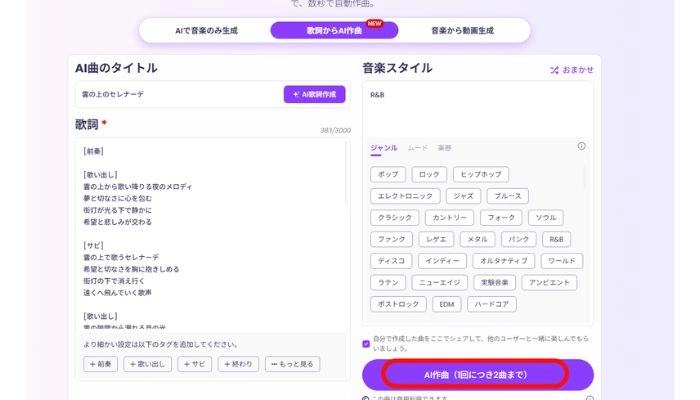Click the おまかせ shuffle icon
The width and height of the screenshot is (700, 400).
click(554, 70)
